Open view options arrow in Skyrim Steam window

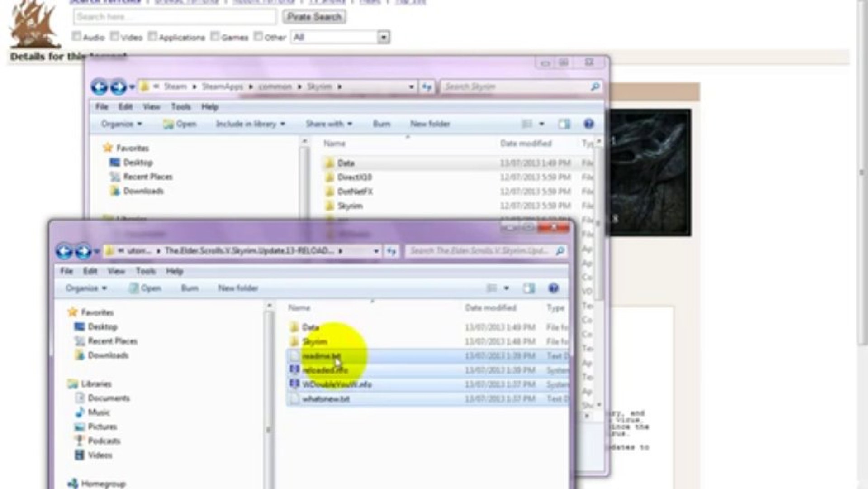tap(541, 124)
